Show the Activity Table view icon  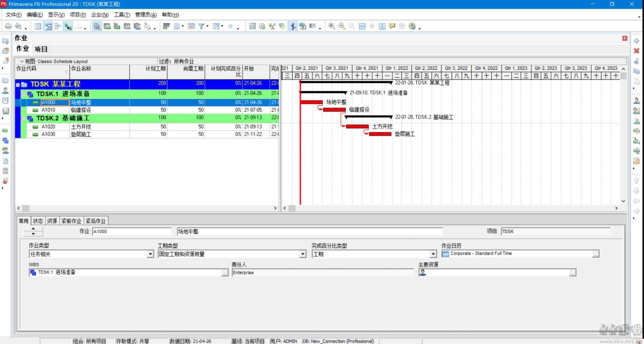[x=38, y=26]
